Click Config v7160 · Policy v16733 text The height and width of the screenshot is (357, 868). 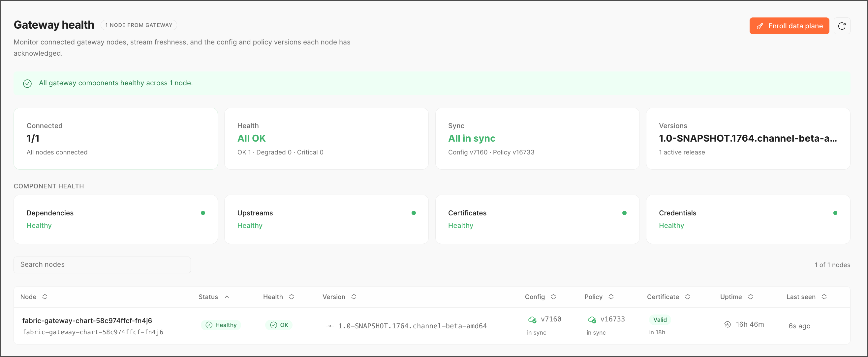pos(491,152)
